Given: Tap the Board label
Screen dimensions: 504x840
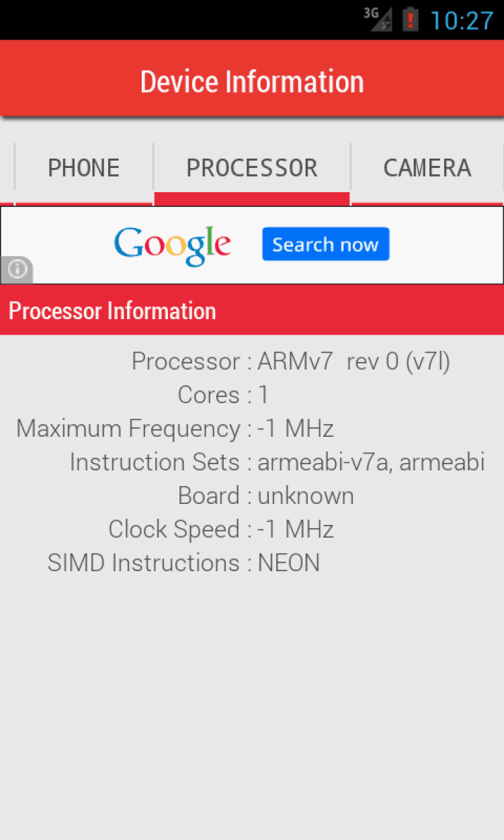Looking at the screenshot, I should coord(208,496).
